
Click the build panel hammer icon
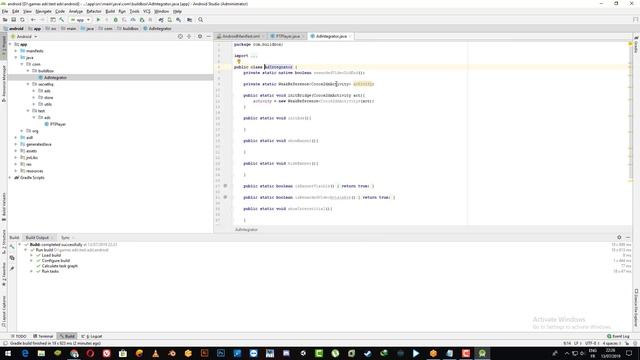[12, 247]
